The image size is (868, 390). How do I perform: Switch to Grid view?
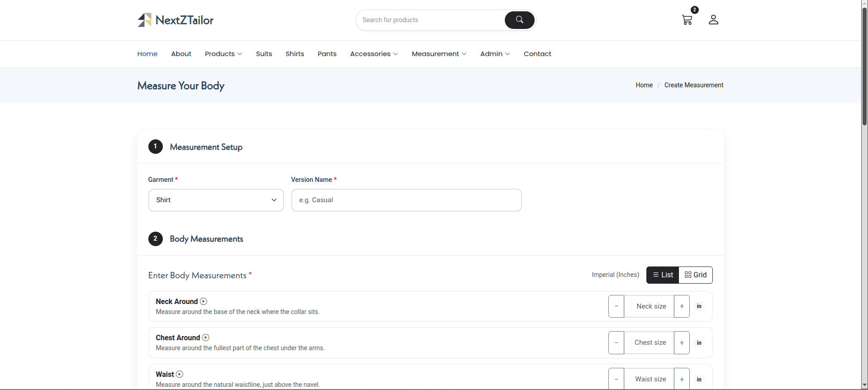(696, 275)
